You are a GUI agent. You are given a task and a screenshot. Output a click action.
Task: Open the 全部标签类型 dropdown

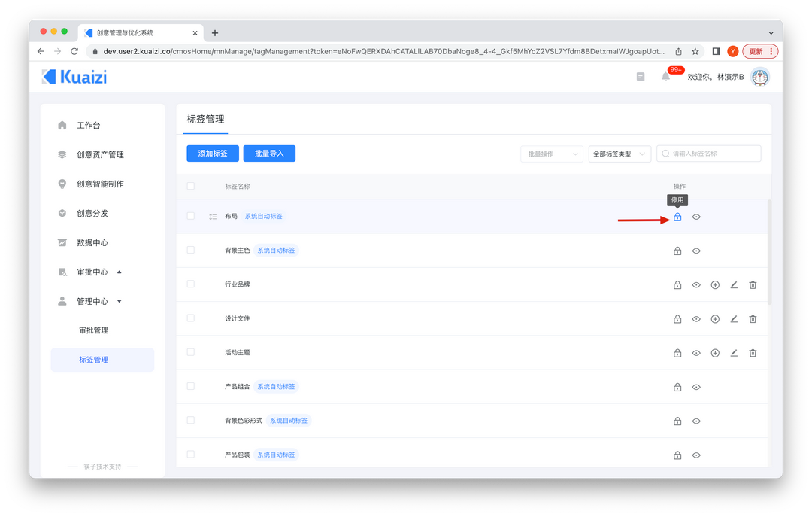click(620, 154)
